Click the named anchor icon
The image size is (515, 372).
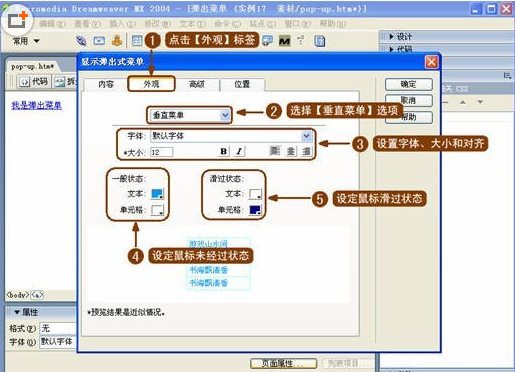tap(117, 41)
